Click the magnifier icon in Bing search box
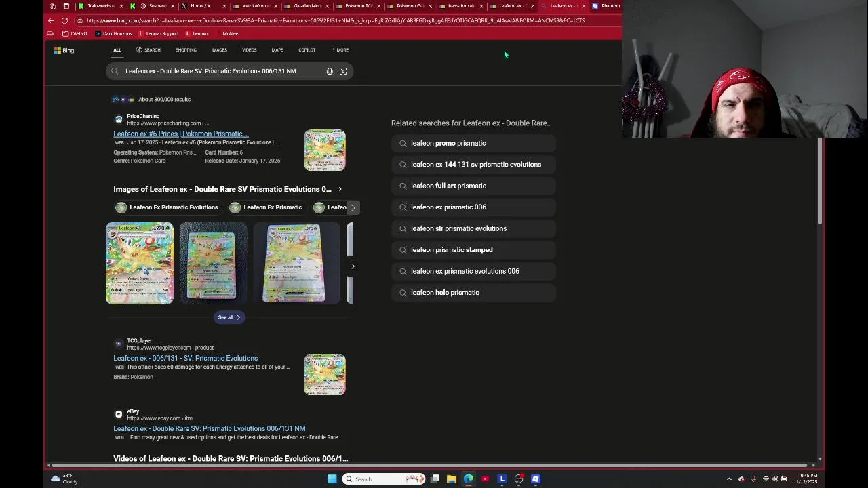Image resolution: width=868 pixels, height=488 pixels. click(x=115, y=71)
